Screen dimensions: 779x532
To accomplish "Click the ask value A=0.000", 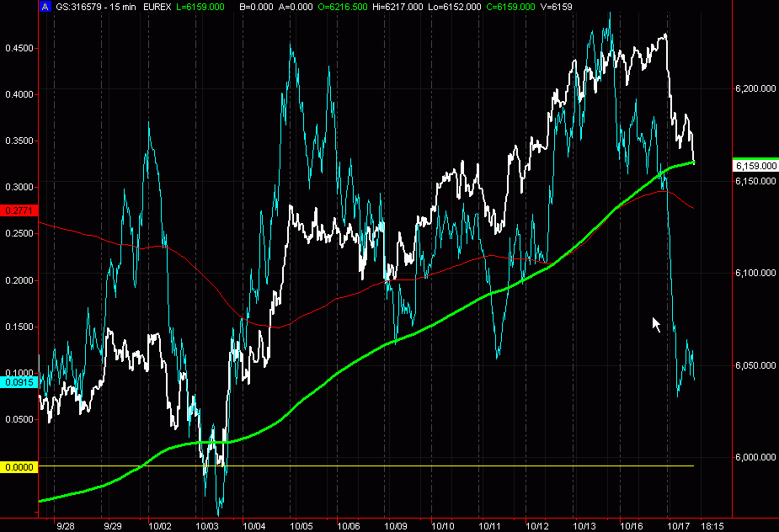I will (x=296, y=7).
